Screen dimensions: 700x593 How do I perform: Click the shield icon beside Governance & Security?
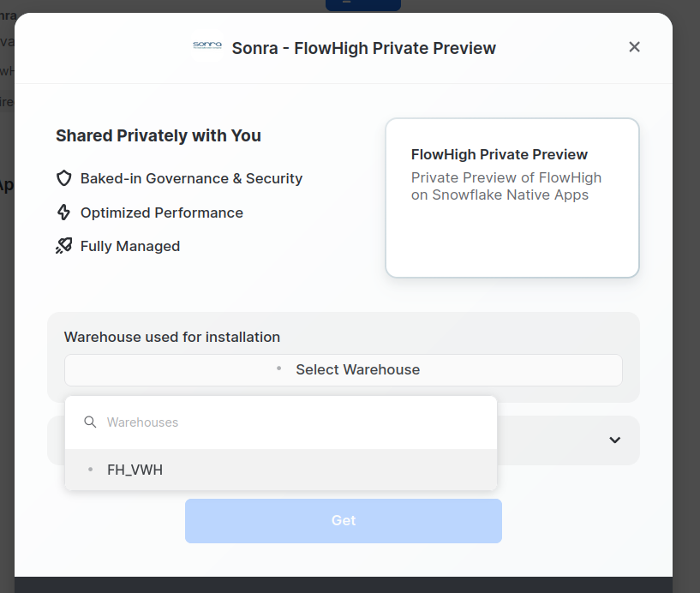(64, 178)
